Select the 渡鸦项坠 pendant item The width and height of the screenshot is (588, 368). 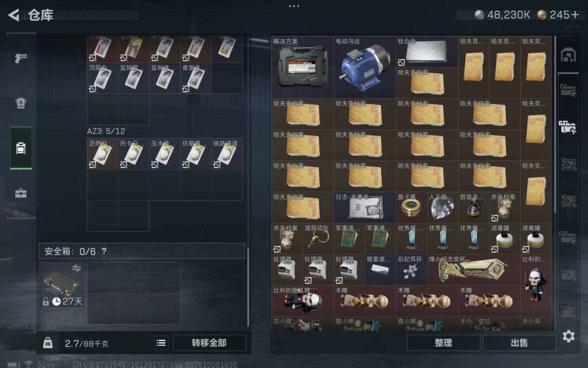[x=318, y=239]
